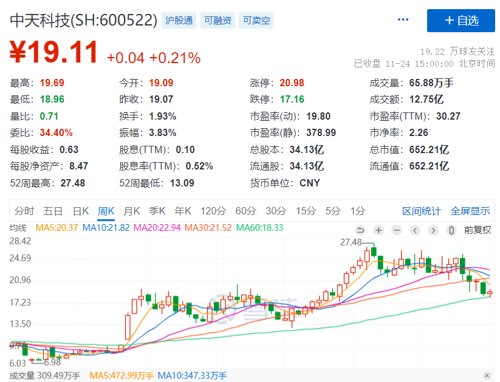This screenshot has height=382, width=500.
Task: Move chart left with previous arrow
Action: (415, 230)
